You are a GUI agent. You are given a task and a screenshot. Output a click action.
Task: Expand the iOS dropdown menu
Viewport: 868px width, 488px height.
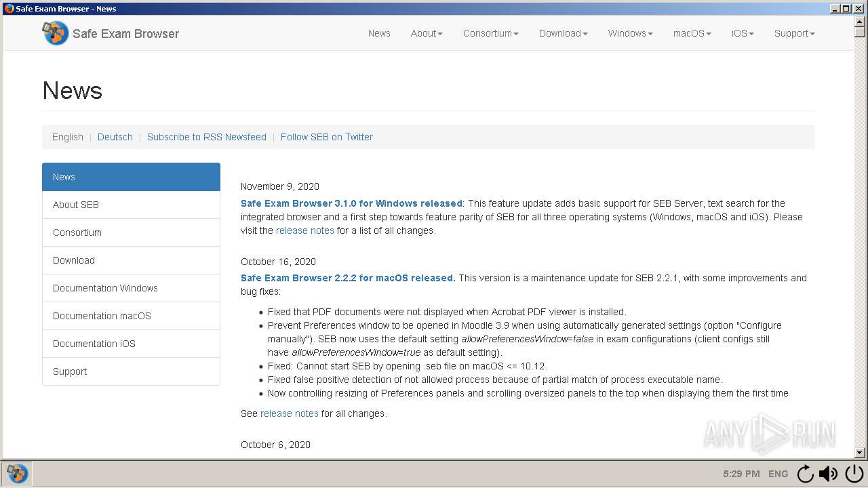[x=743, y=33]
